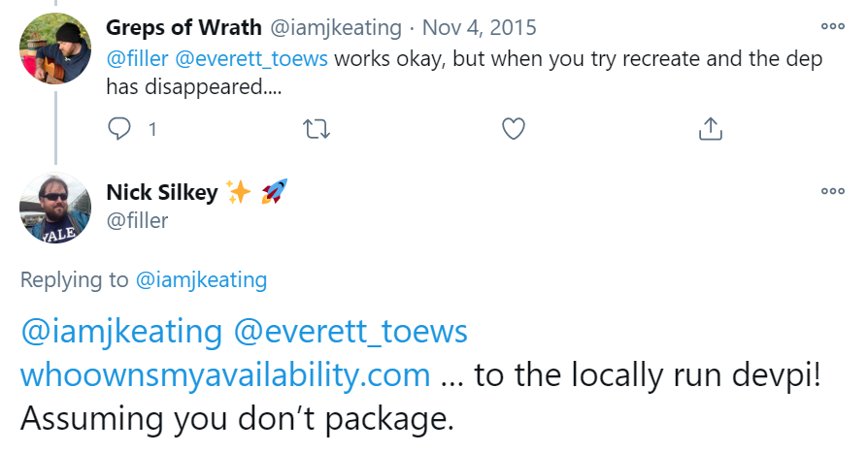This screenshot has height=453, width=868.
Task: Click the reply icon under Greps of Wrath tweet
Action: (118, 128)
